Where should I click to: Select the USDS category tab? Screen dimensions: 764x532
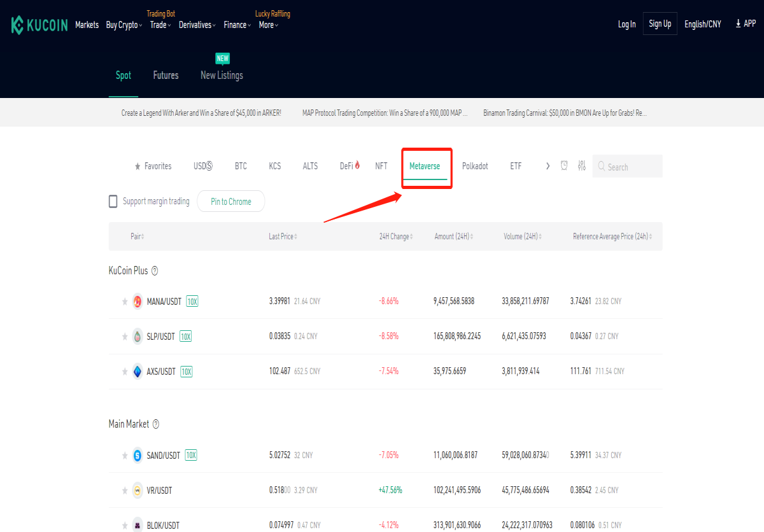(x=203, y=166)
